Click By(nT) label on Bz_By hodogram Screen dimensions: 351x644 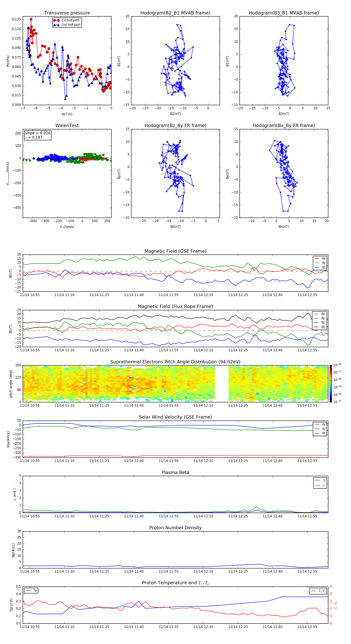119,173
